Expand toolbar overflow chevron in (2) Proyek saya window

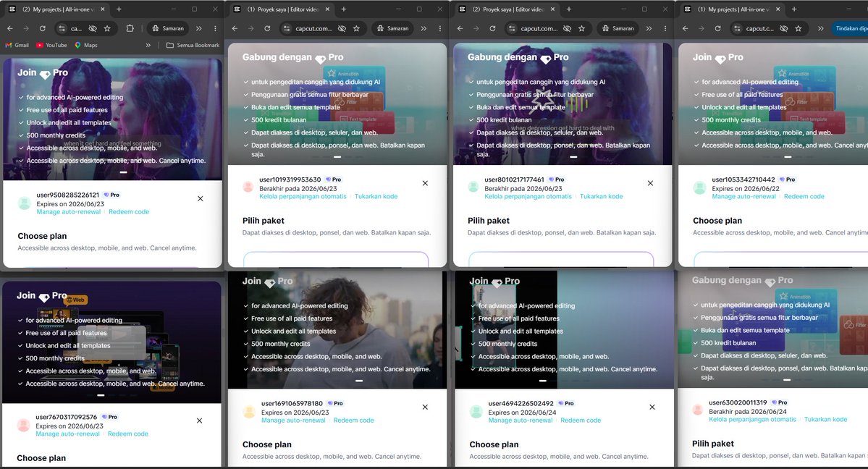pos(649,28)
